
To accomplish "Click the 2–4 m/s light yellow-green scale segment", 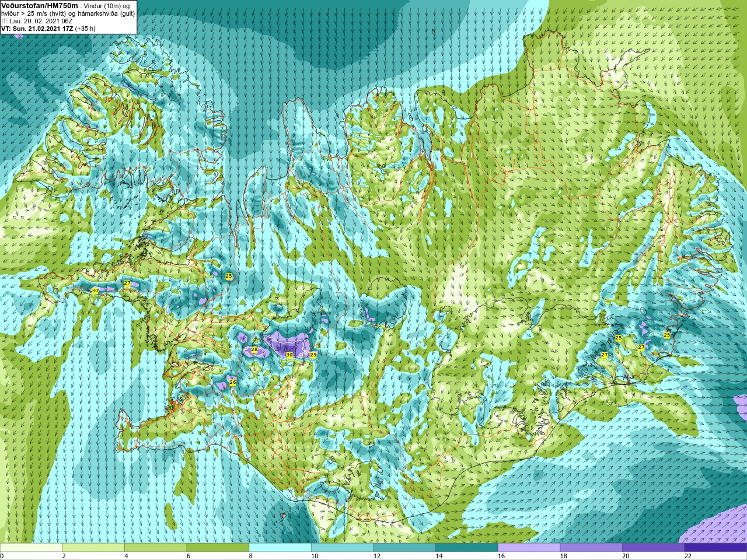I will 93,548.
